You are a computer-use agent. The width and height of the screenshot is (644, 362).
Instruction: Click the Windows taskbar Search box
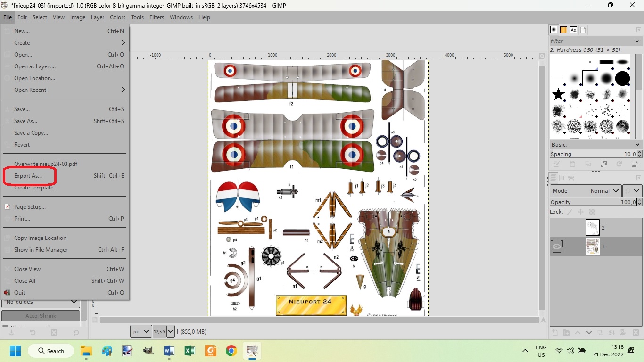[51, 351]
